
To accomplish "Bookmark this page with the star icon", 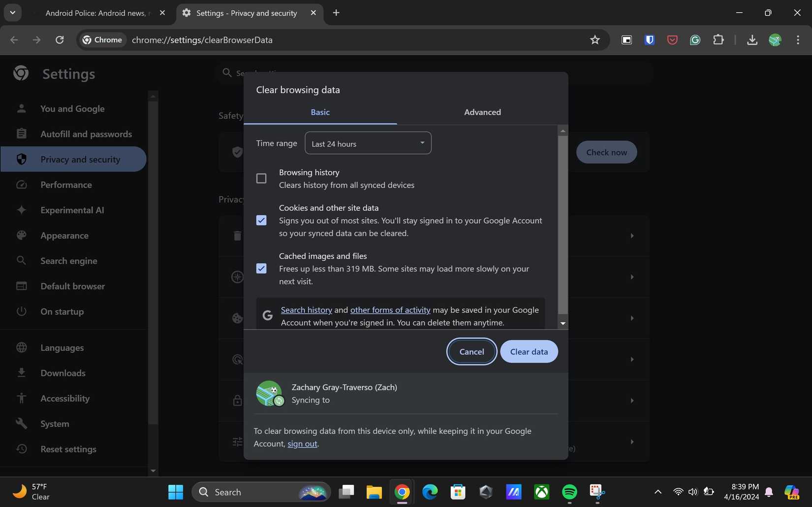I will click(594, 40).
